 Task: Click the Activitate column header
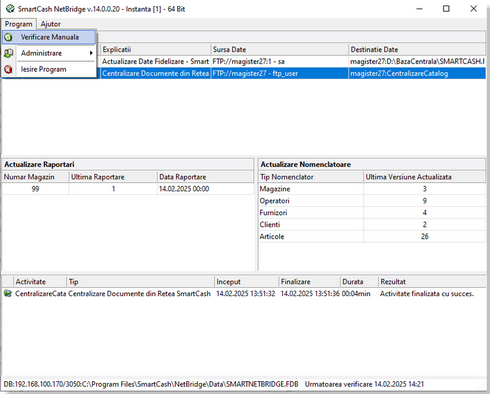pos(39,282)
